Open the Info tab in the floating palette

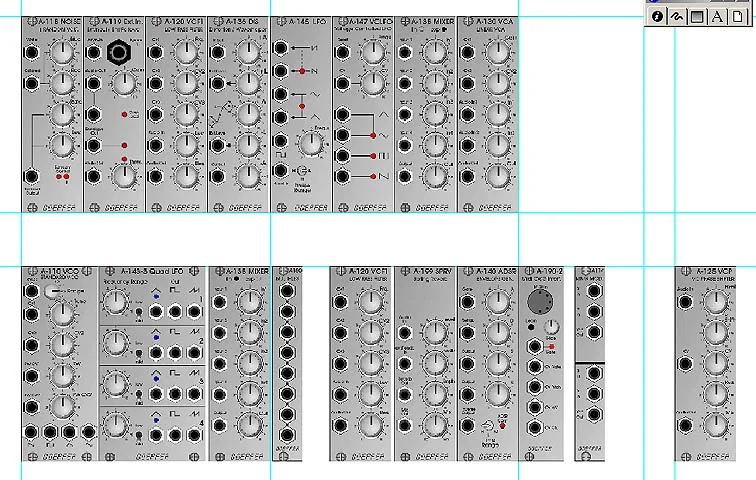[656, 17]
